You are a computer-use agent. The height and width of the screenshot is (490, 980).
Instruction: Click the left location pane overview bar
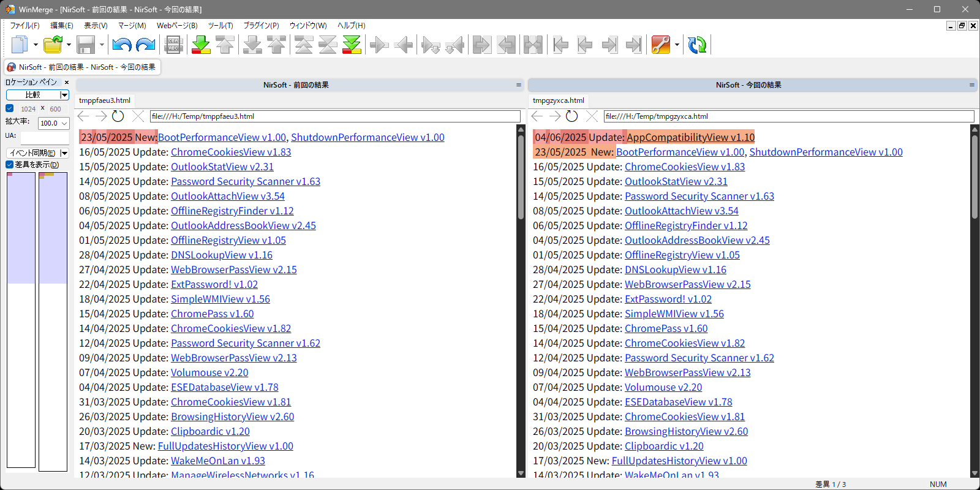[21, 320]
